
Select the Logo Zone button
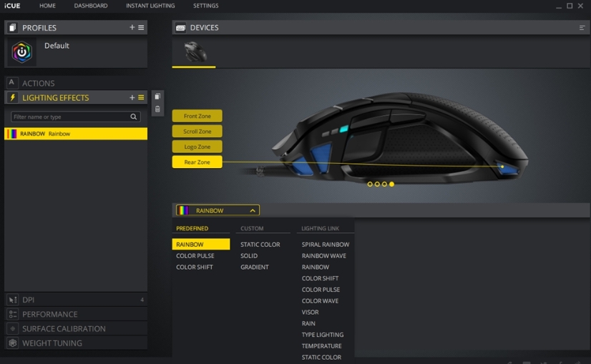[x=197, y=147]
